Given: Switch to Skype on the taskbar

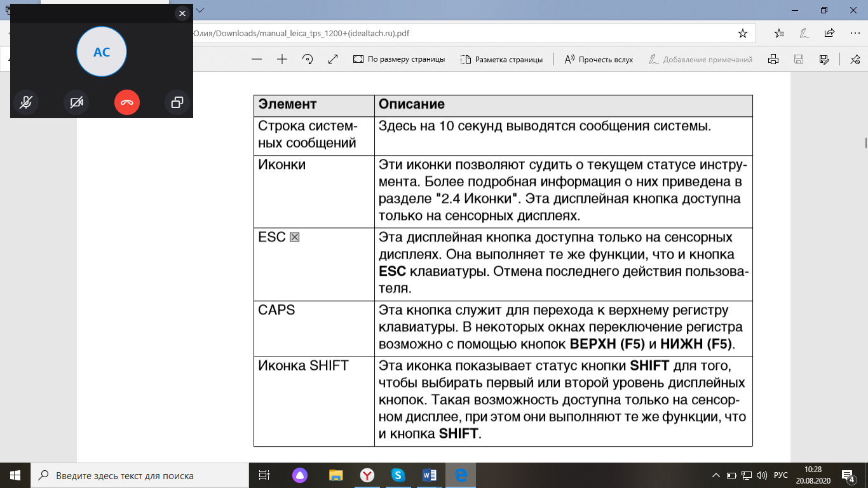Looking at the screenshot, I should [x=398, y=475].
